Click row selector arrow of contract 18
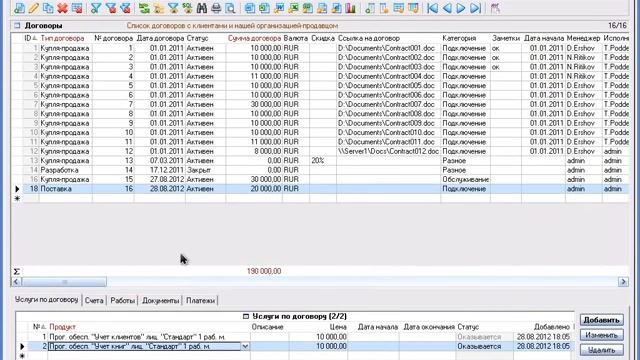 coord(17,189)
